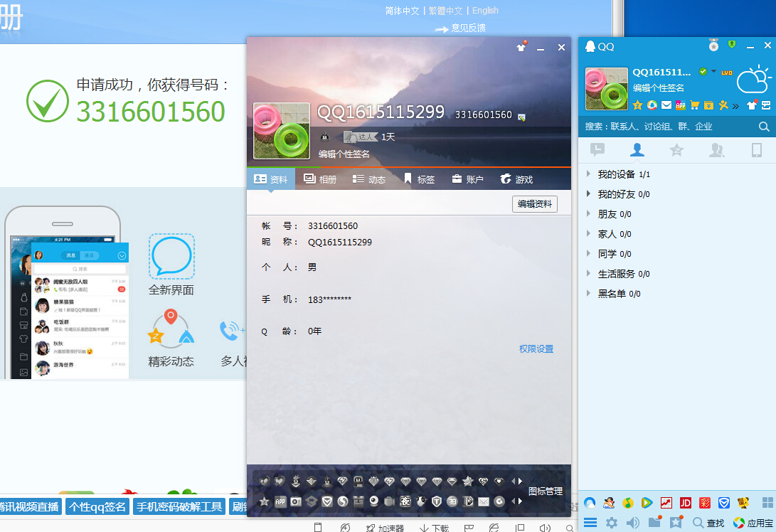Image resolution: width=776 pixels, height=532 pixels.
Task: Open 权限设置 link
Action: click(x=536, y=349)
